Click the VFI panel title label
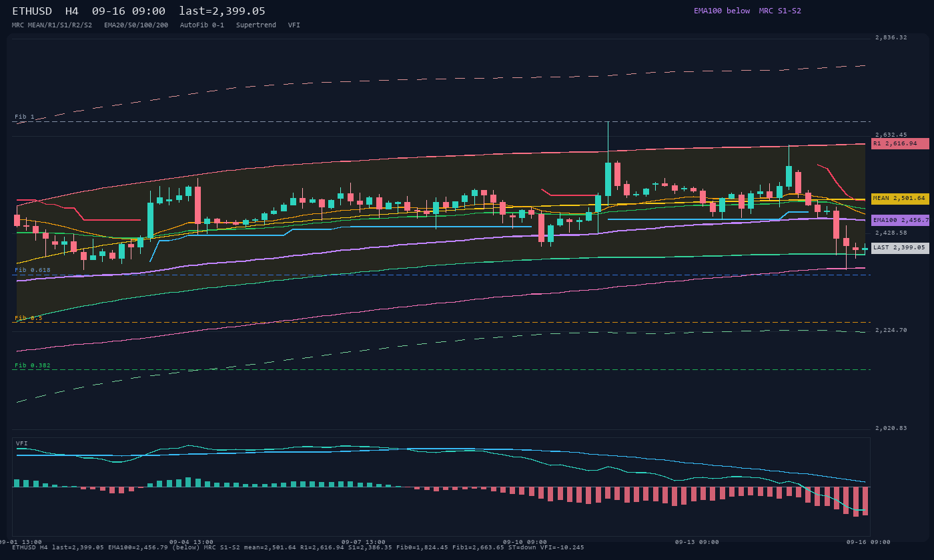The height and width of the screenshot is (560, 934). [x=22, y=443]
